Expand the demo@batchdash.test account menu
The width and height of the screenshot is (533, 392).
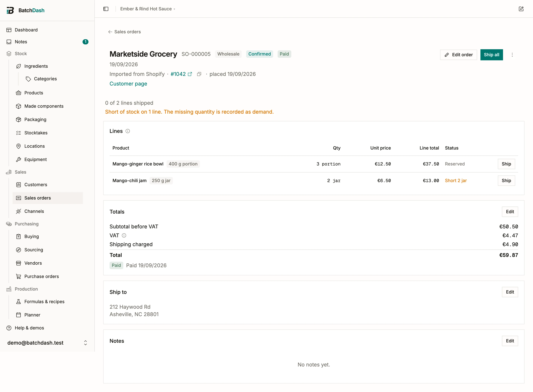(x=47, y=343)
